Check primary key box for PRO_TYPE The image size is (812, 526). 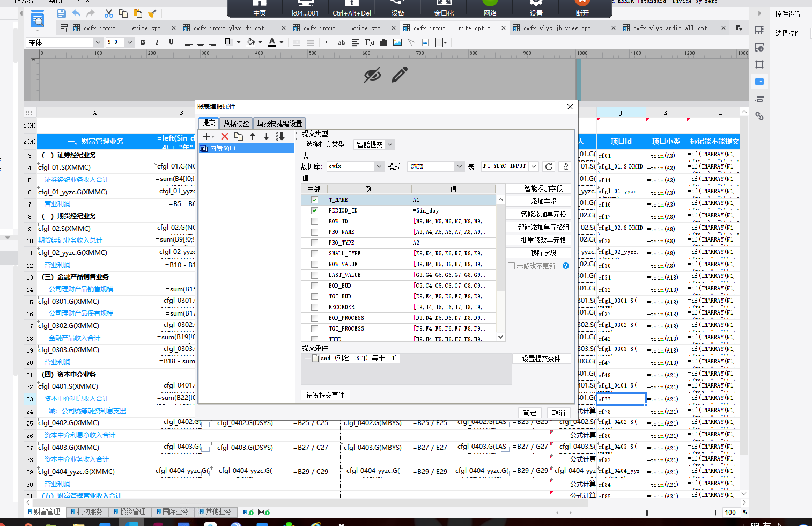314,243
